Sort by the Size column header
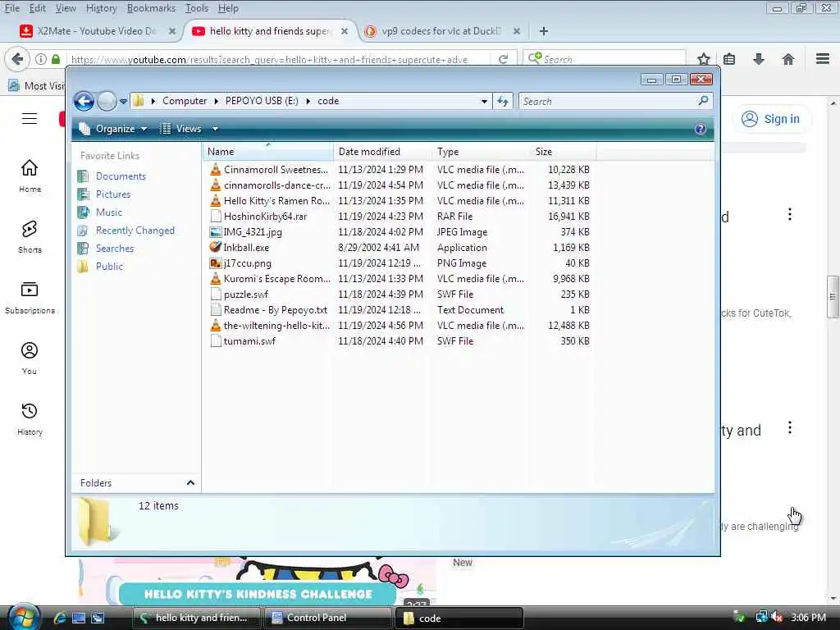 tap(563, 152)
